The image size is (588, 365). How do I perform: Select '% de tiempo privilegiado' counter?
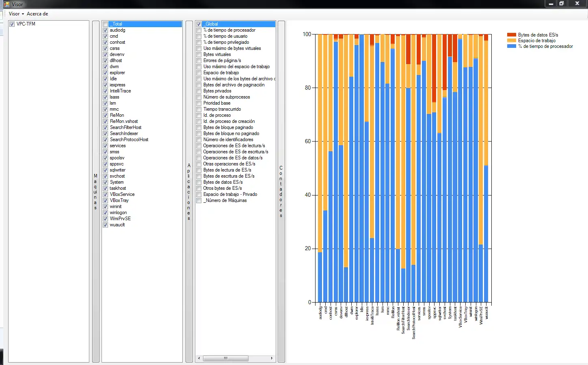pos(226,42)
